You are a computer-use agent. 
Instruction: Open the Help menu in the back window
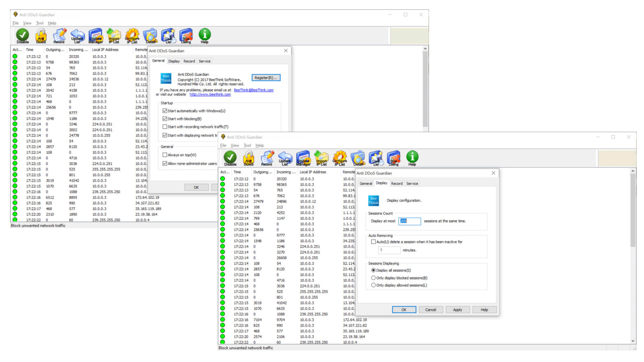(52, 23)
